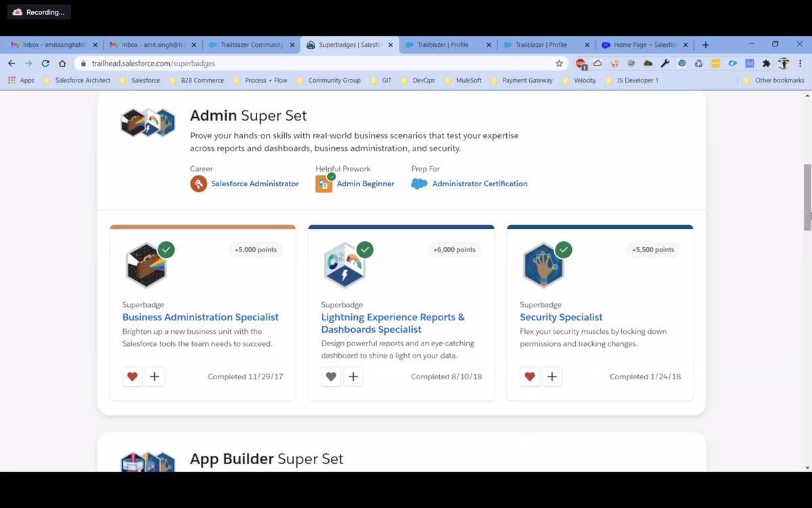Reload the Superbadges page

coord(45,63)
